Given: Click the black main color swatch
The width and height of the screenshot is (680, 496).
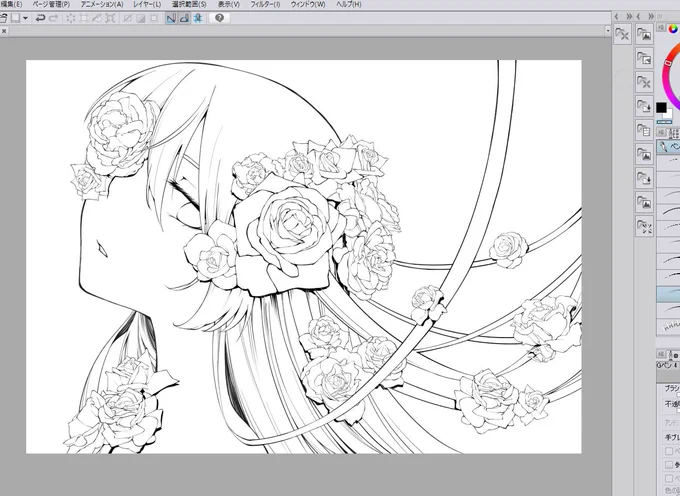Looking at the screenshot, I should coord(661,107).
